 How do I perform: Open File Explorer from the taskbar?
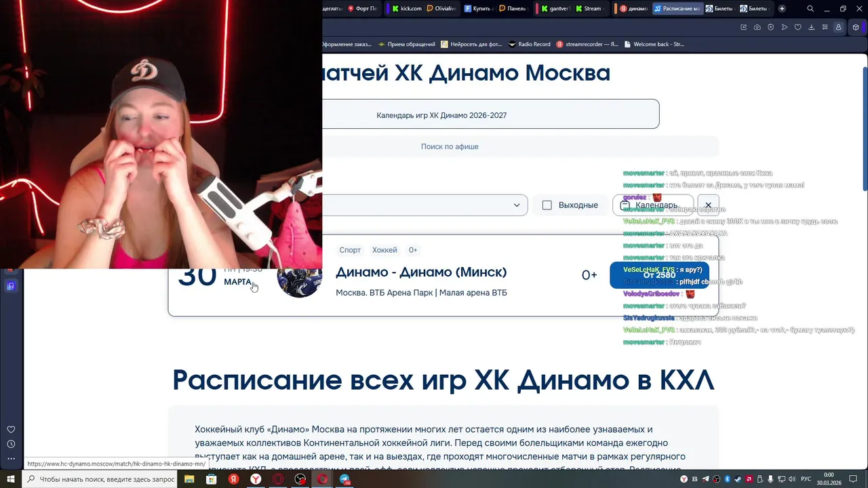point(189,479)
